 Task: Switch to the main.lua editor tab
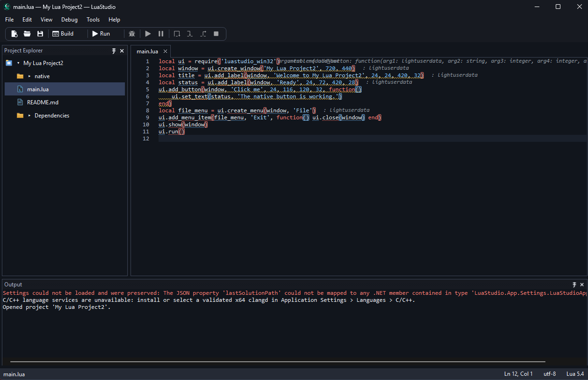pos(147,51)
